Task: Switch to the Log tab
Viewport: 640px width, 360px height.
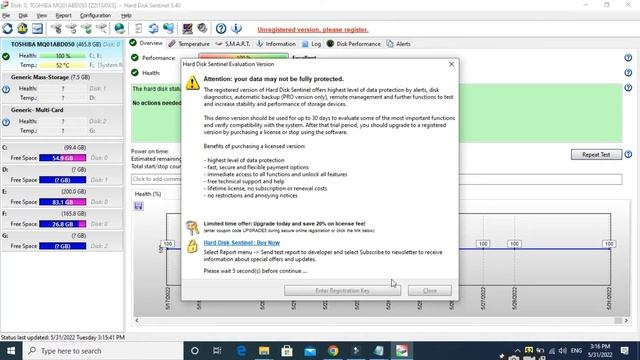Action: click(x=311, y=44)
